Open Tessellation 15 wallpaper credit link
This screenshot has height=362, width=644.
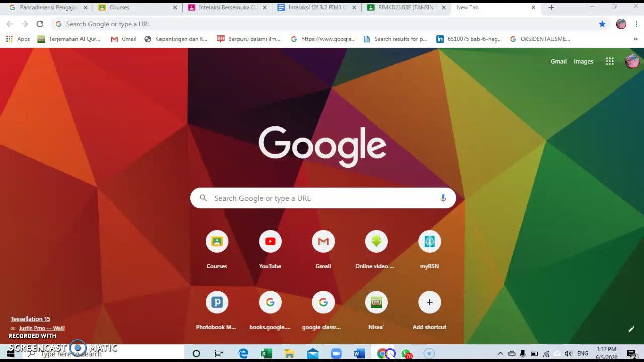(x=30, y=319)
